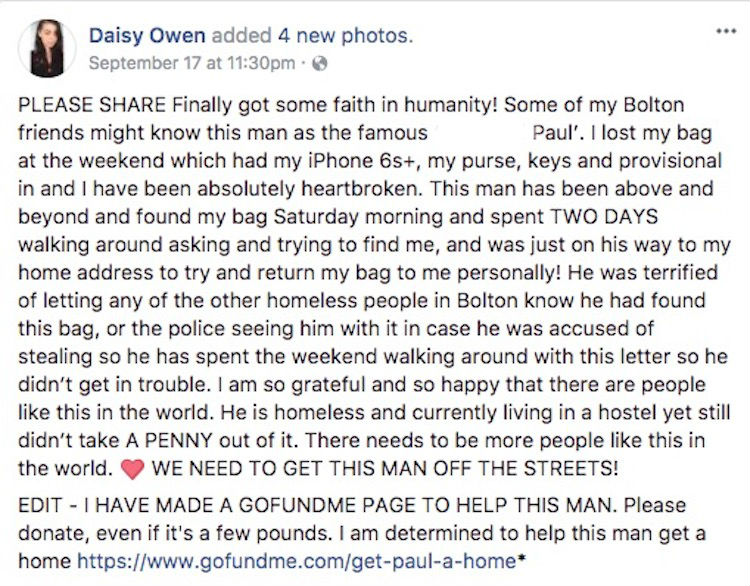Click the word "Bolton" in the first line

click(x=653, y=105)
